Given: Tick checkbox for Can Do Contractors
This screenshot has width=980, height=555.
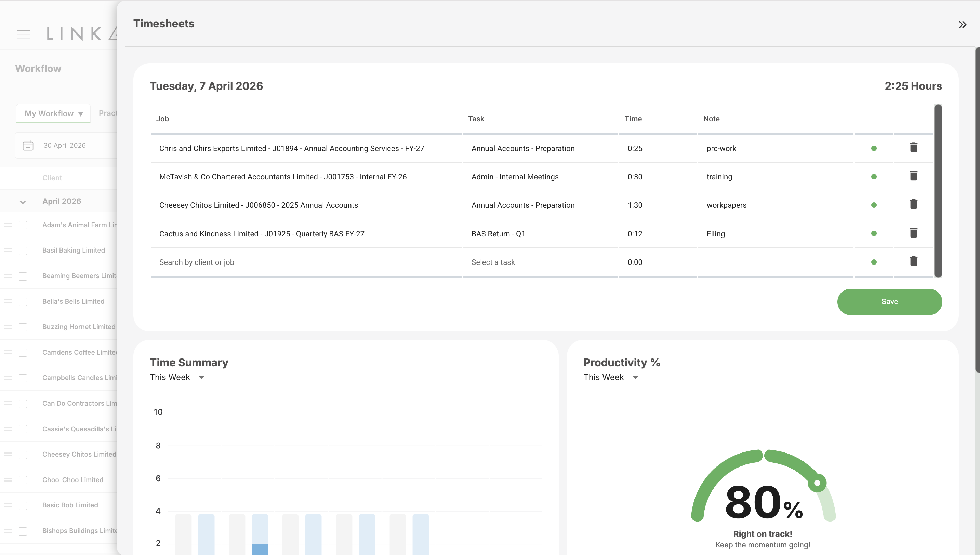Looking at the screenshot, I should coord(23,404).
